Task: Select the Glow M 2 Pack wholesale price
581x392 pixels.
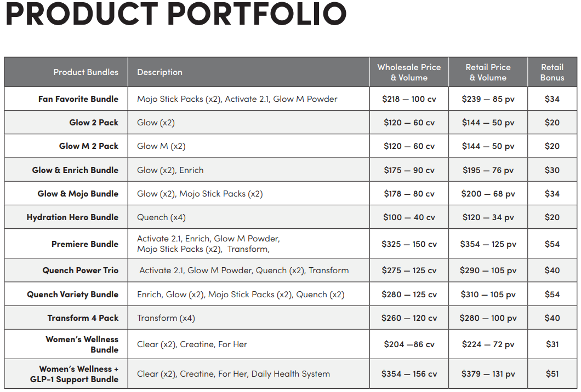Action: tap(409, 146)
